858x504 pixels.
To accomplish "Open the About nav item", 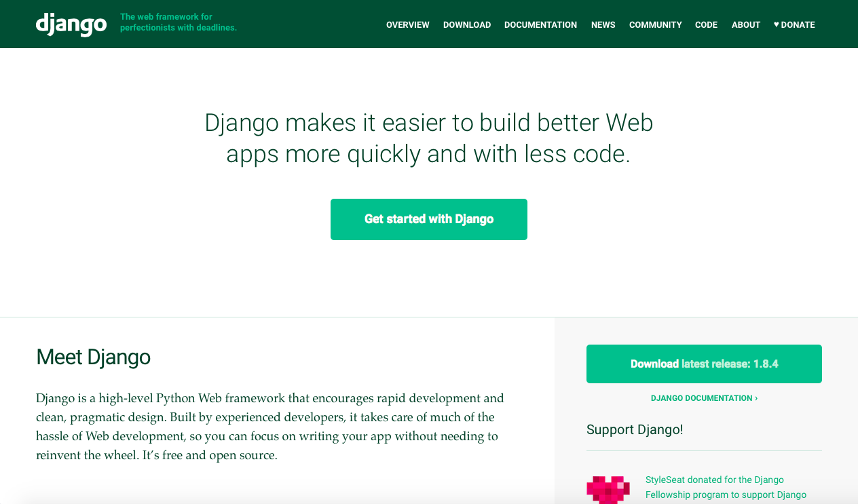I will [746, 24].
